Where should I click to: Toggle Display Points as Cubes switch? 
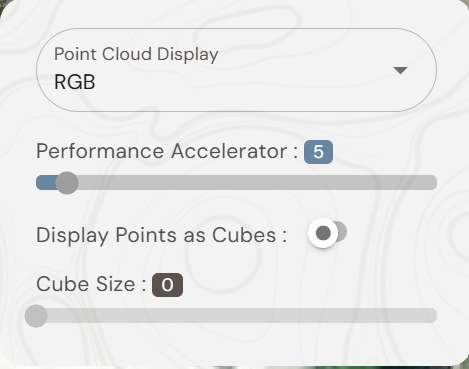(327, 233)
